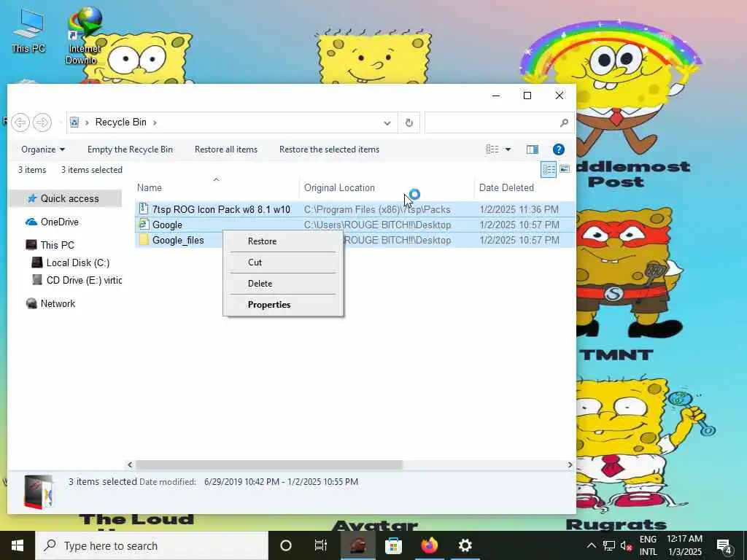Click the Forward navigation arrow

pyautogui.click(x=42, y=122)
